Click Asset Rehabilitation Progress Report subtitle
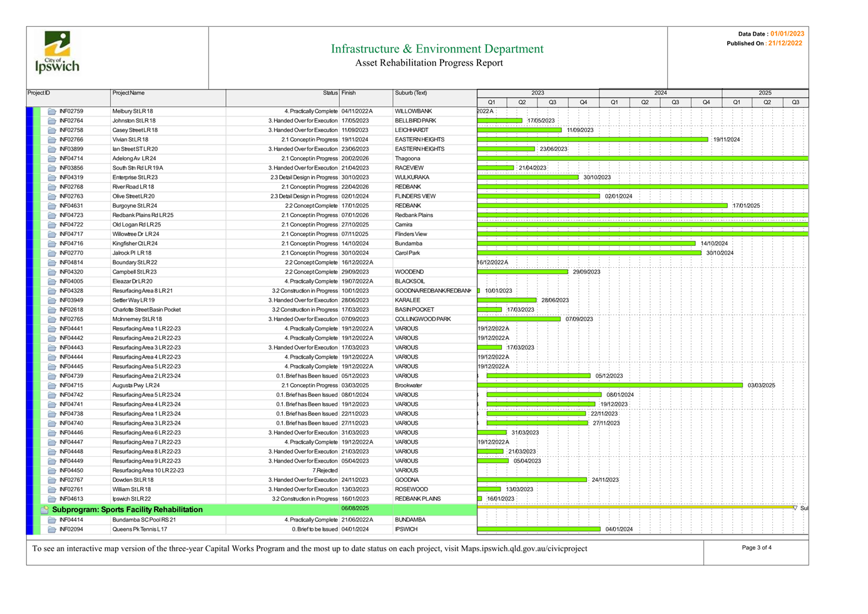The height and width of the screenshot is (614, 868). coord(429,63)
